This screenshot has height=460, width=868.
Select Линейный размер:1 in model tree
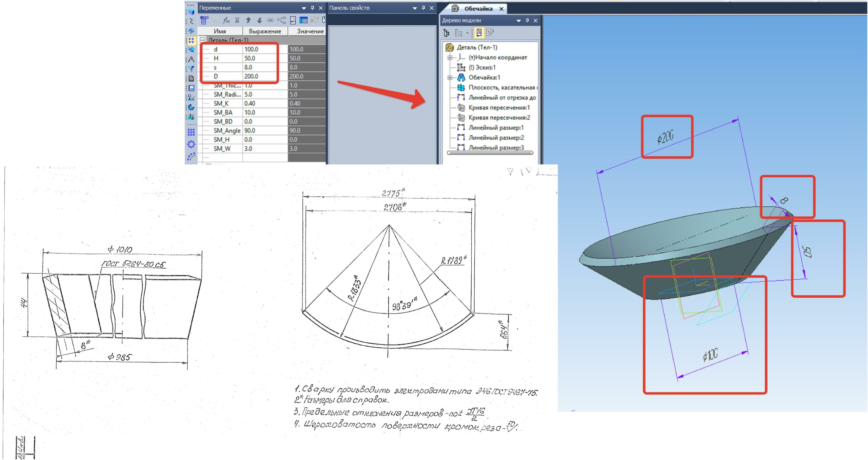tap(496, 128)
